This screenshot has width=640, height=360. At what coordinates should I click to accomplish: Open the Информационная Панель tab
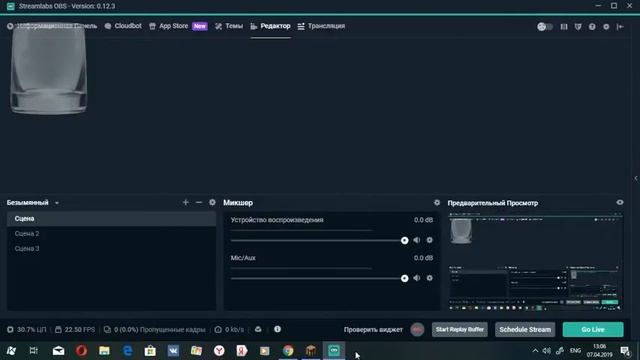(x=52, y=26)
